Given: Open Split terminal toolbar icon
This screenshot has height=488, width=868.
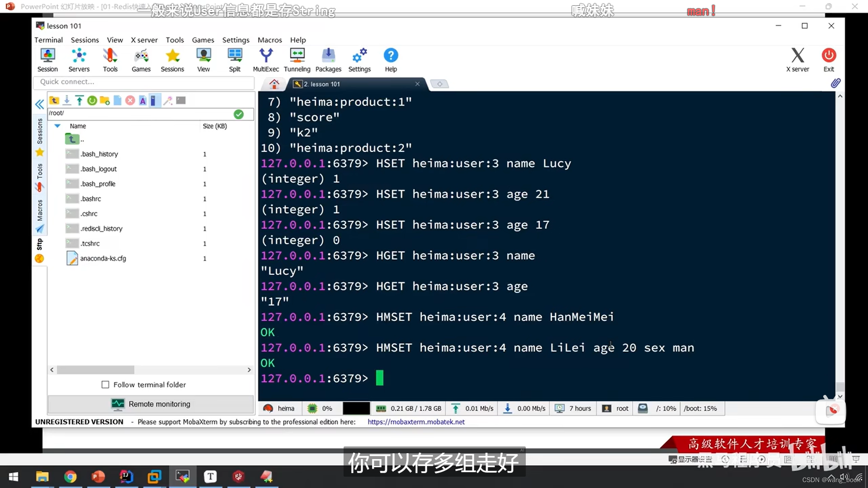Looking at the screenshot, I should pyautogui.click(x=235, y=59).
